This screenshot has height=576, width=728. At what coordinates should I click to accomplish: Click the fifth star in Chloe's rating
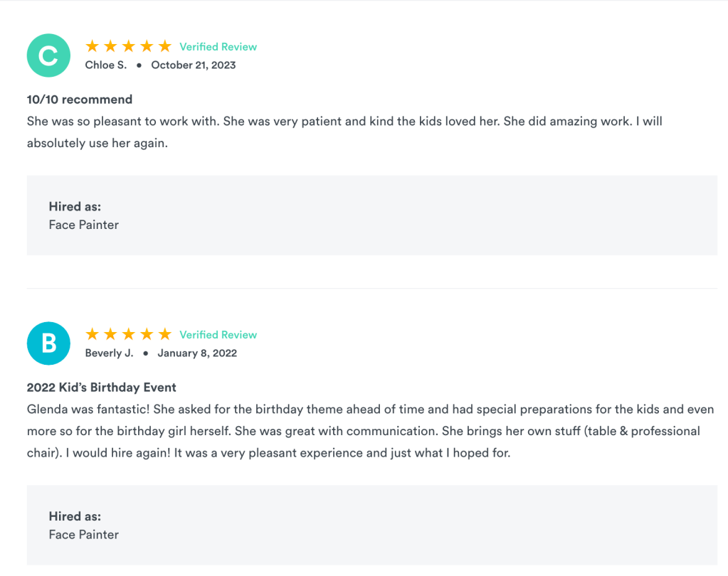pyautogui.click(x=165, y=46)
